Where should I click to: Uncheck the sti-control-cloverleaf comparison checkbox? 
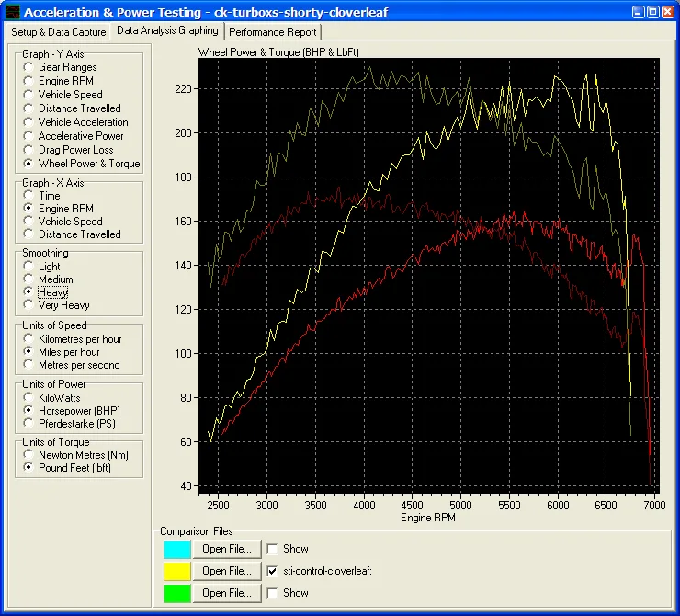[x=272, y=571]
